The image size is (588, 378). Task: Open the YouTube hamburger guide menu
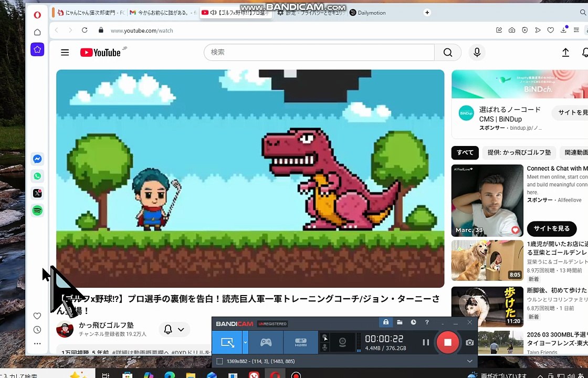tap(65, 52)
